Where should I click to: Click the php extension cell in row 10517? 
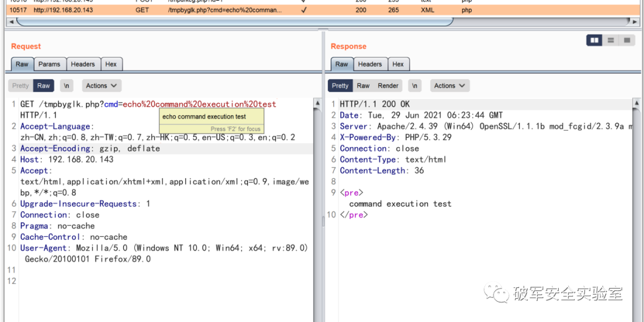(x=466, y=10)
